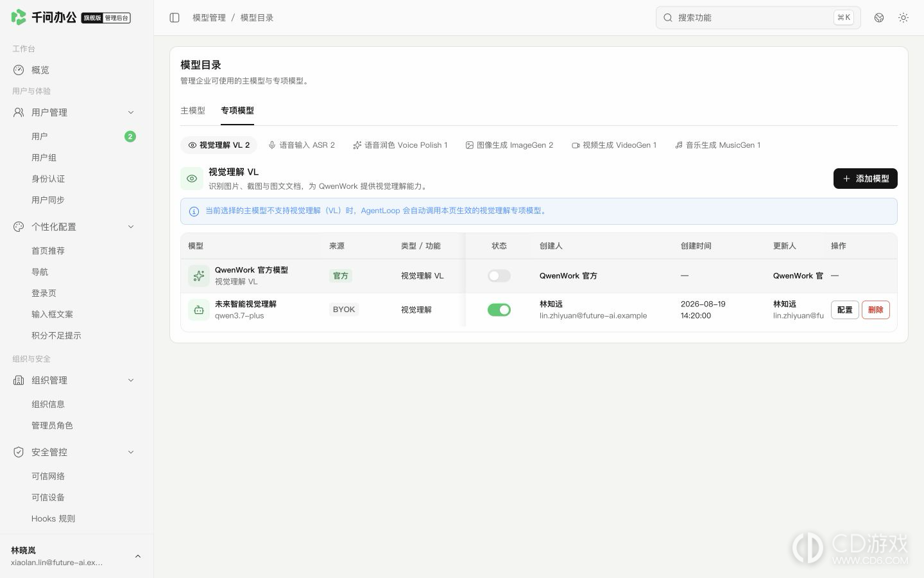Open the 视频生成 VideoGen category tab
The width and height of the screenshot is (924, 578).
pyautogui.click(x=614, y=145)
